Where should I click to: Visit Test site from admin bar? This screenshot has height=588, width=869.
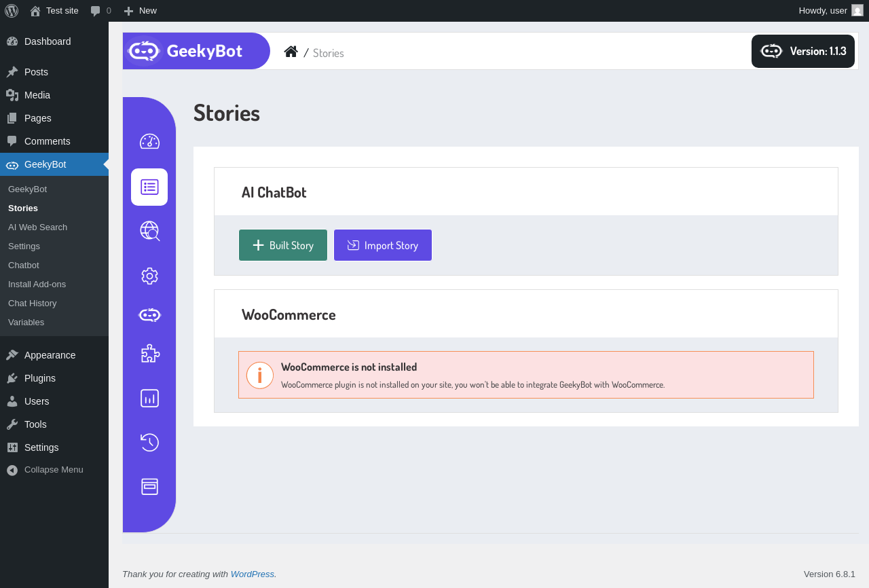[x=54, y=11]
